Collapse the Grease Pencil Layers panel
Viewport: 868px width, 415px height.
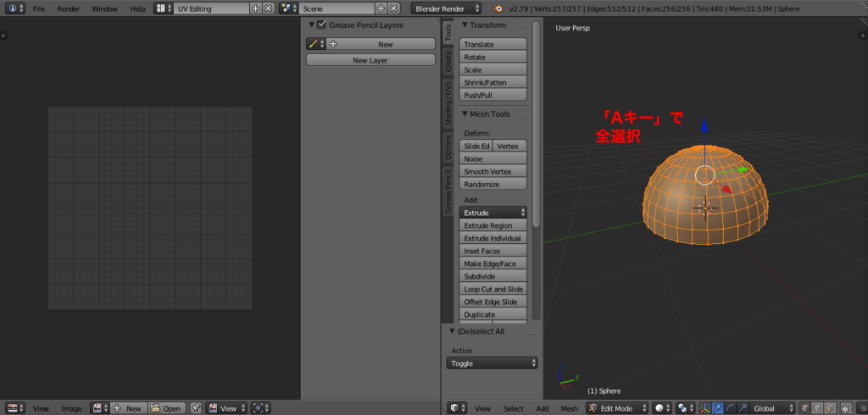point(312,25)
